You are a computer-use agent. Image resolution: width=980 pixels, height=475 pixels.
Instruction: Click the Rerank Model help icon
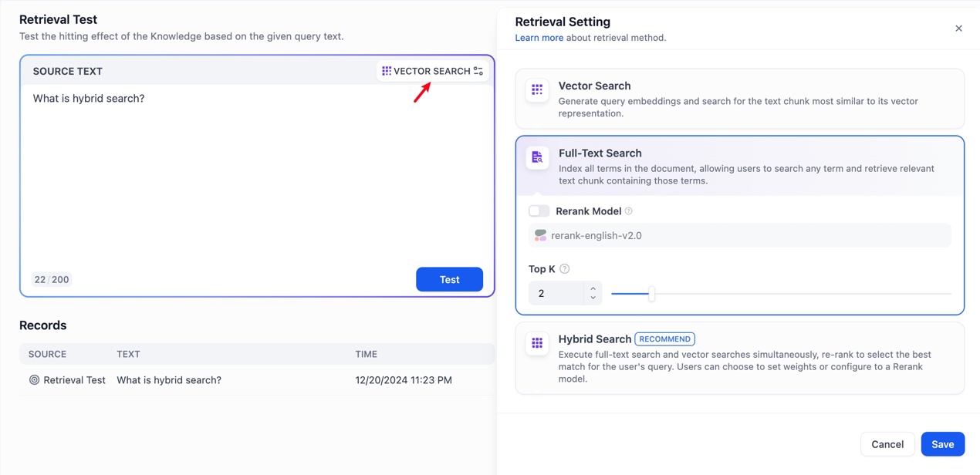click(629, 211)
